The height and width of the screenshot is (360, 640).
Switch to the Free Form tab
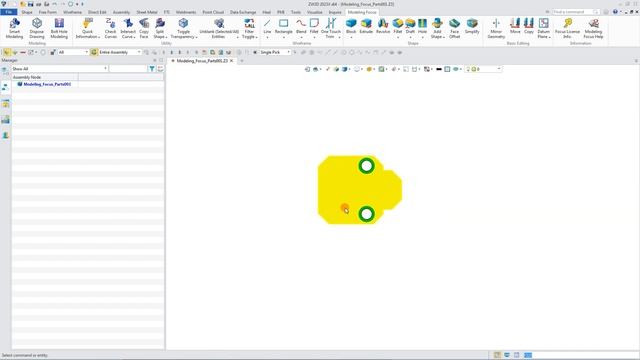pos(48,12)
